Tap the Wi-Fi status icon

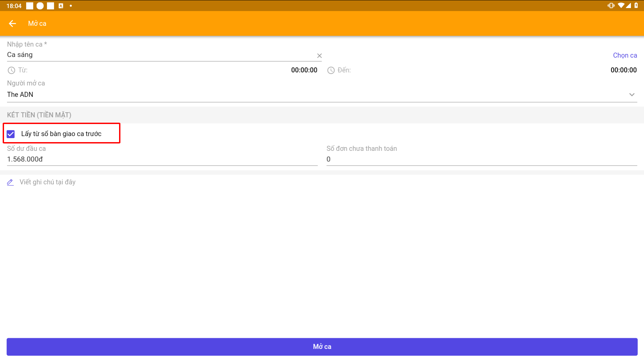pos(621,5)
